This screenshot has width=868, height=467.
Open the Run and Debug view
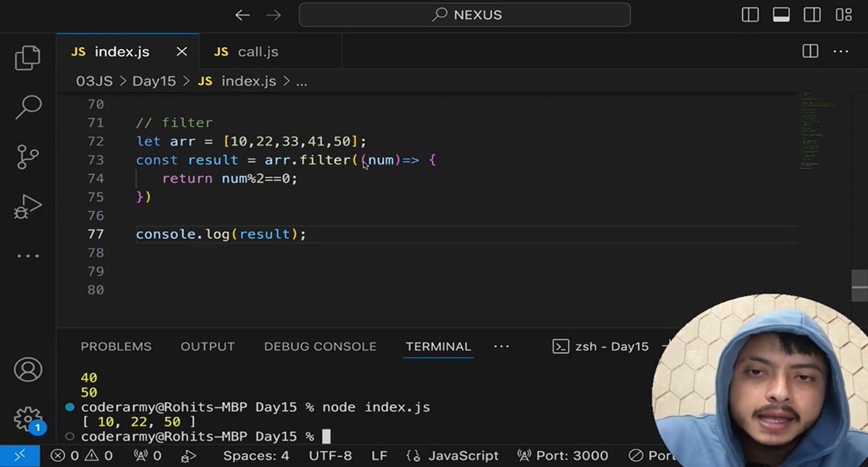27,207
